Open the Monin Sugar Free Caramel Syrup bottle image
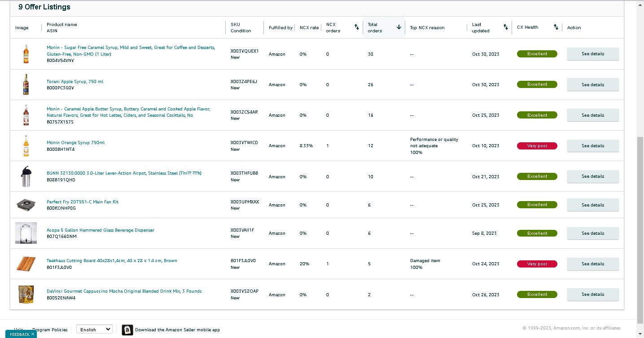Image resolution: width=644 pixels, height=338 pixels. [x=26, y=54]
